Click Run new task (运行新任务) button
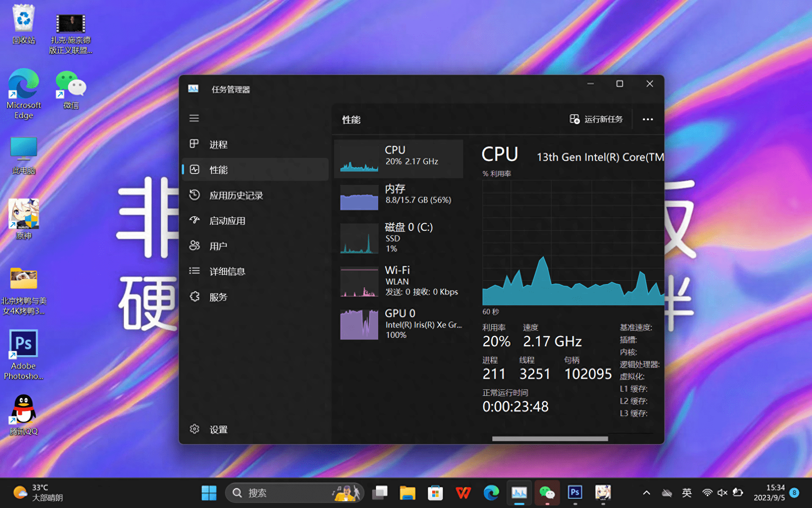 (596, 119)
